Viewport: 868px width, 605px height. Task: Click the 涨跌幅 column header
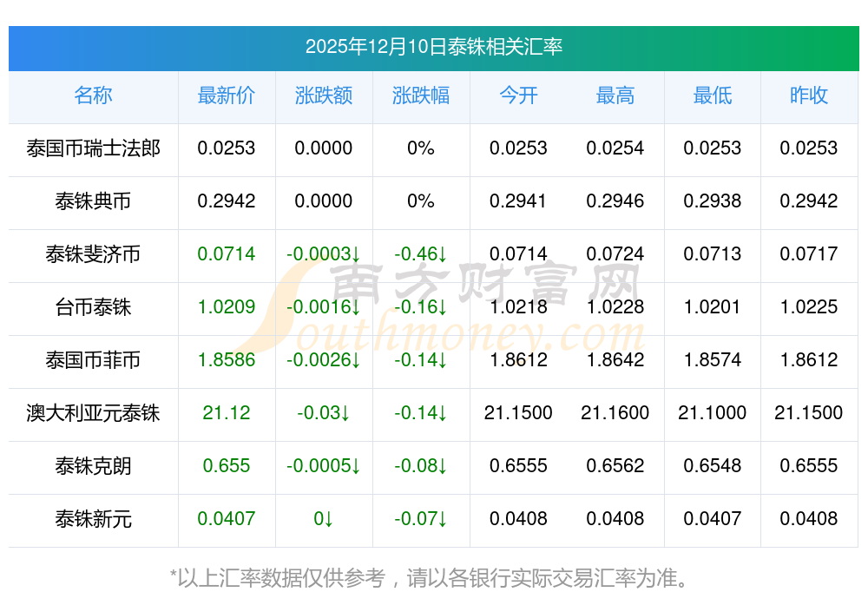(x=421, y=96)
